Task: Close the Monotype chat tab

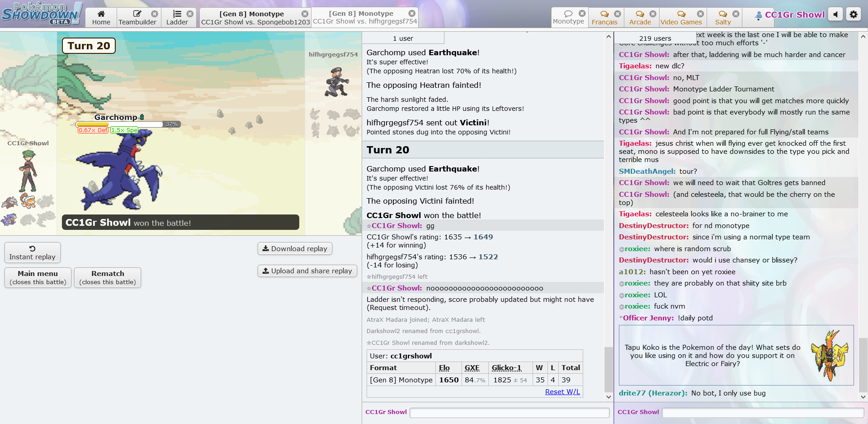Action: [582, 13]
